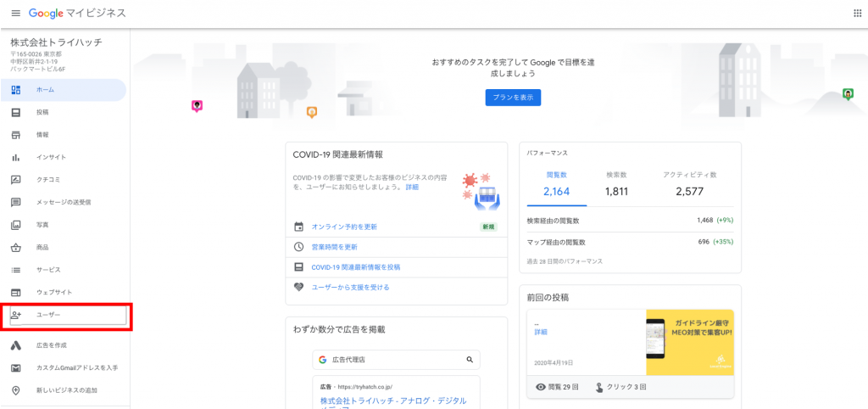This screenshot has width=868, height=409.
Task: Click the 検索経由の閲覧数 row
Action: (x=630, y=221)
